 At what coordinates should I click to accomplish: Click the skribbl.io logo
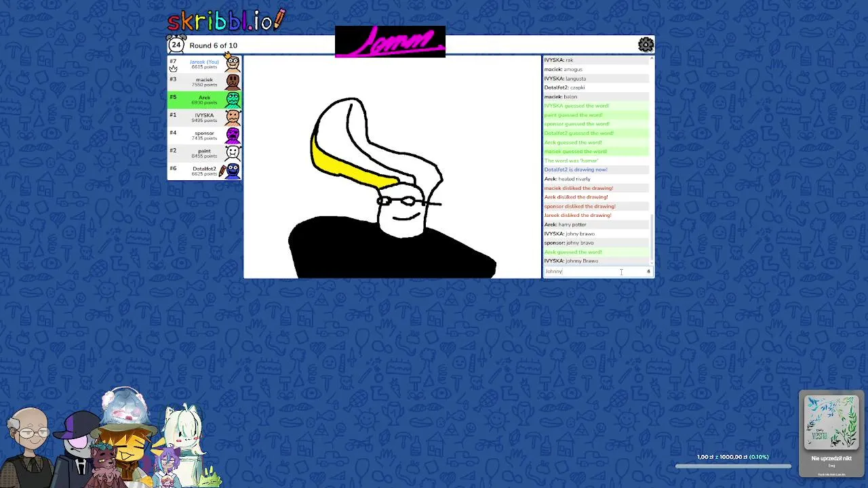pos(226,20)
